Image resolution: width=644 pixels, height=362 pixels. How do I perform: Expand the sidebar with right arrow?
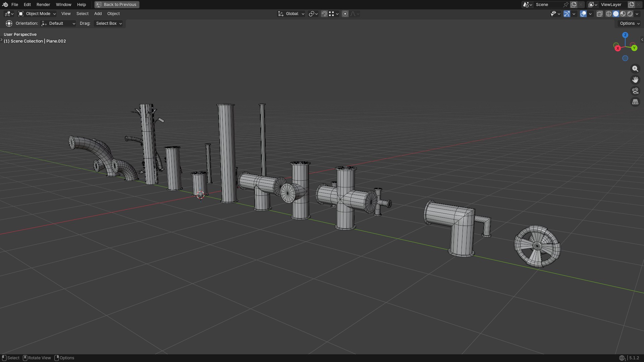tap(642, 40)
